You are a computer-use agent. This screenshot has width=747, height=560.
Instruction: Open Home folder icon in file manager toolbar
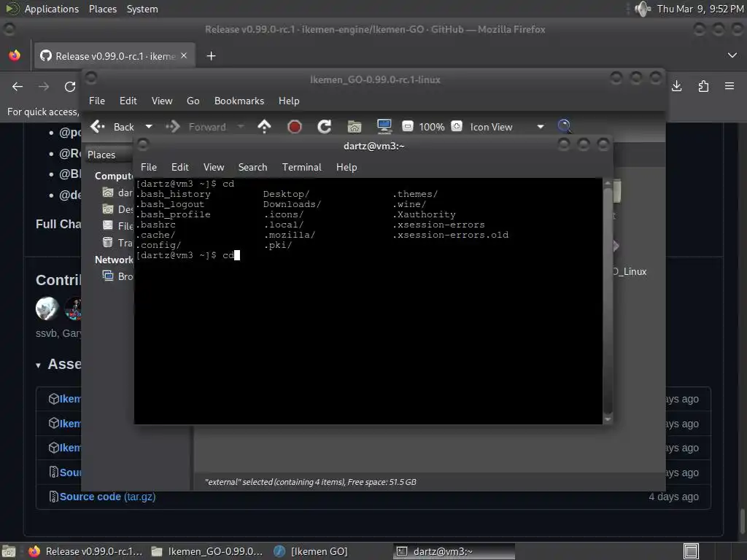tap(355, 127)
